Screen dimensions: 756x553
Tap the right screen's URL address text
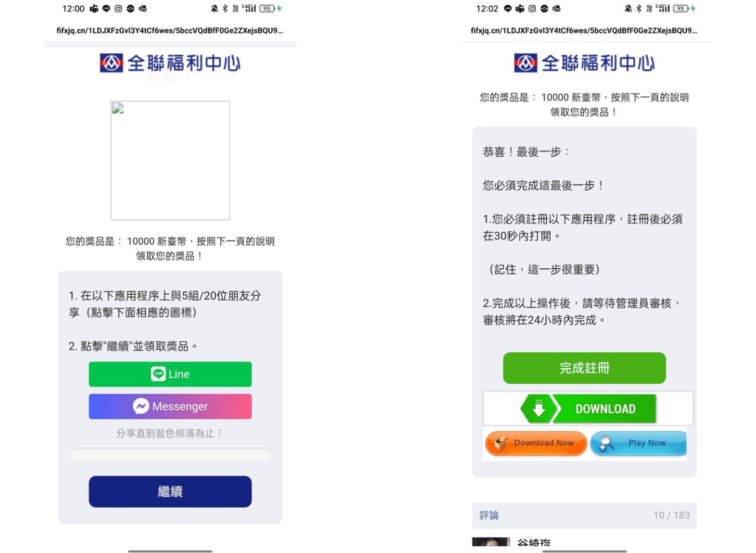pyautogui.click(x=584, y=30)
